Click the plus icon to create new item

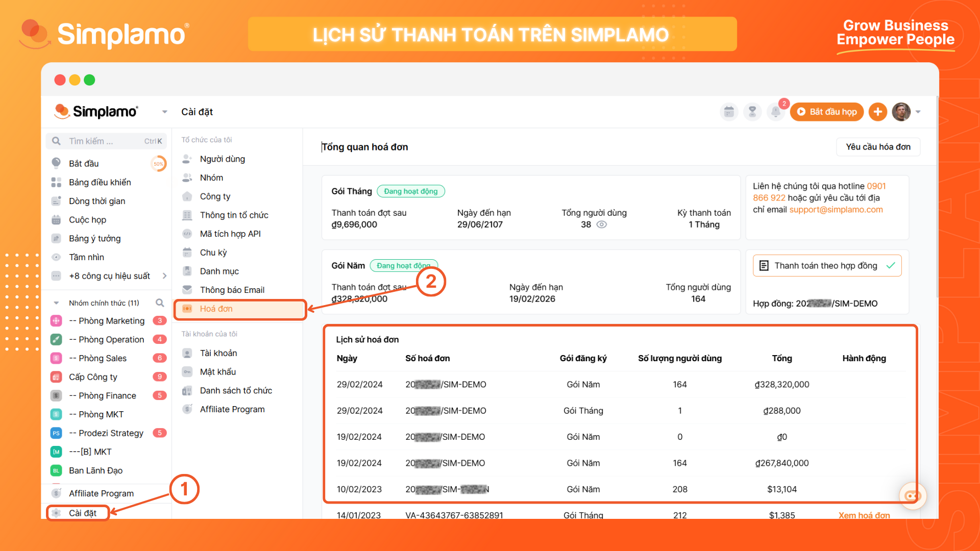coord(878,112)
